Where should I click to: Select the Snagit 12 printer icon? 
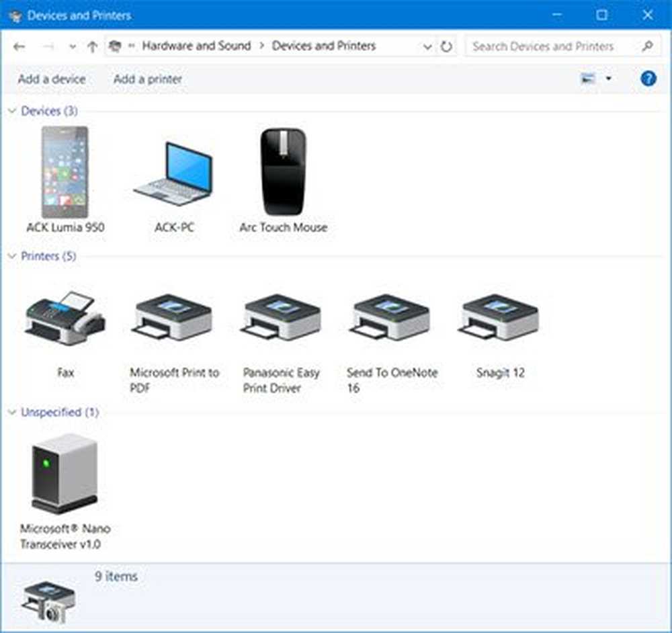click(x=499, y=317)
